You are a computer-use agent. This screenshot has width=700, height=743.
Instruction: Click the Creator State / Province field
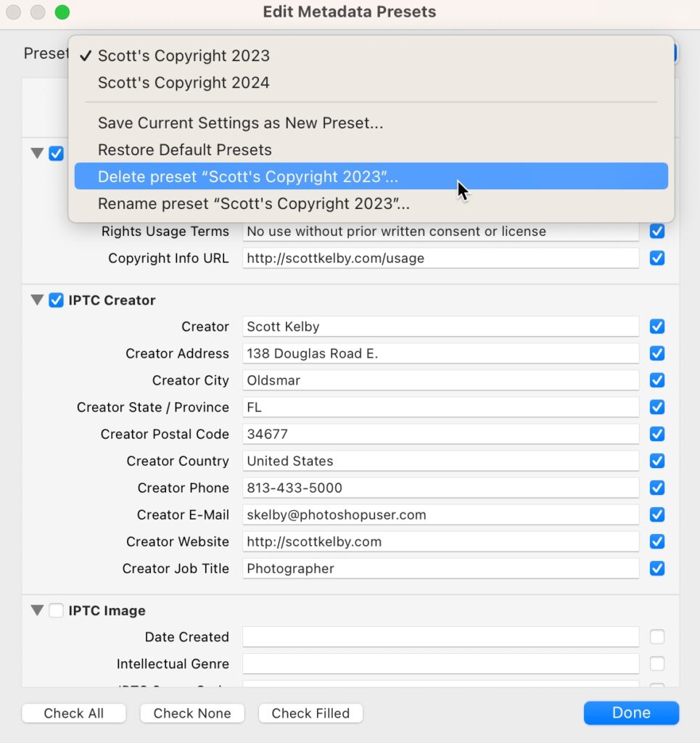(441, 407)
